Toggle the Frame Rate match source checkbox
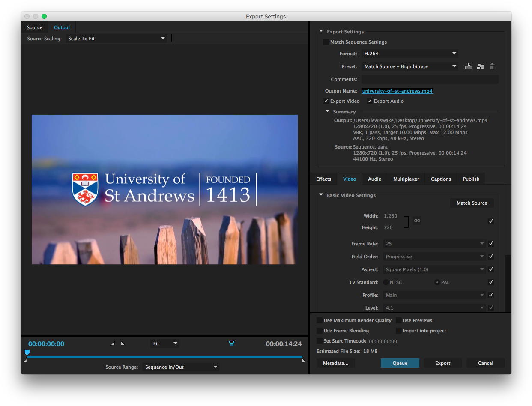 [x=491, y=243]
